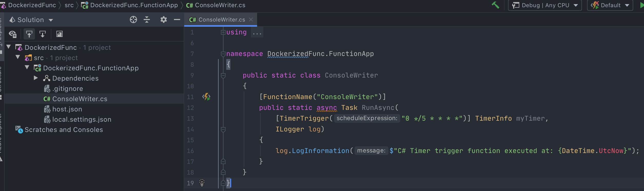
Task: Click the C# file icon beside ConsoleWriter.cs in the tree
Action: click(x=47, y=99)
